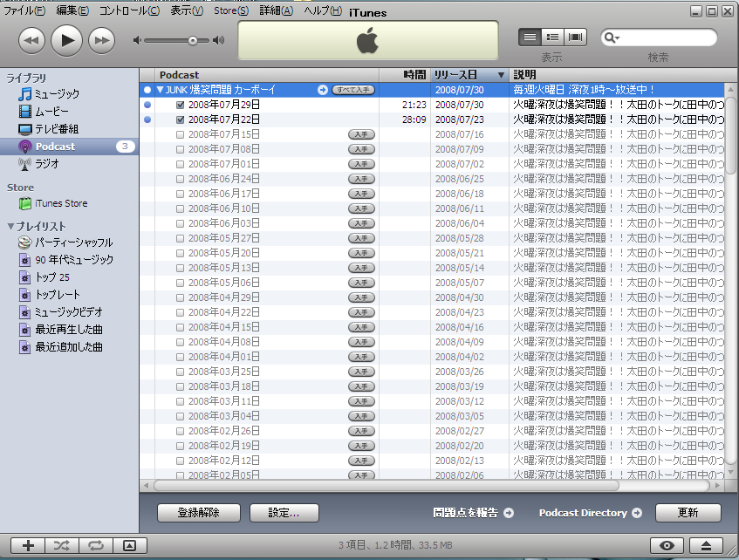Click the add playlist plus button

[28, 546]
